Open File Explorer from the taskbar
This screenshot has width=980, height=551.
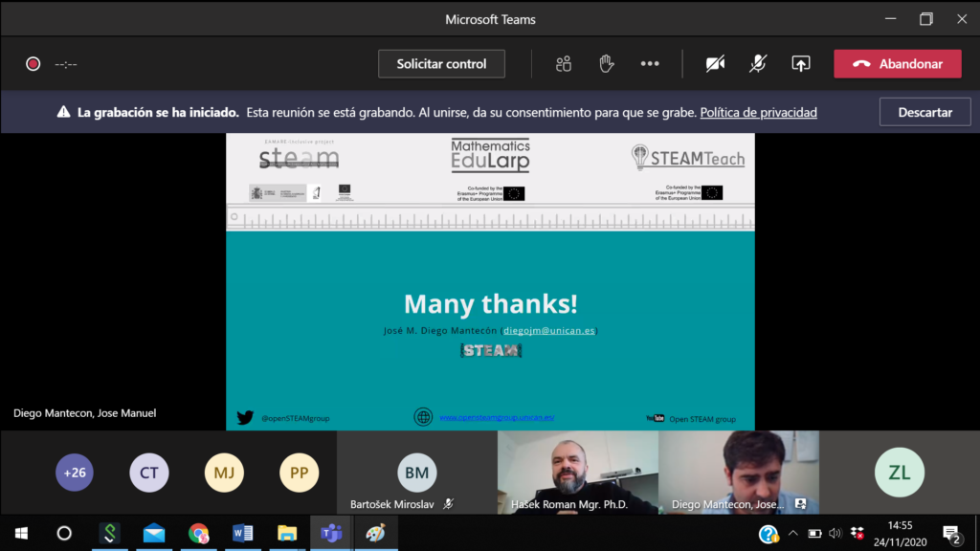coord(287,533)
